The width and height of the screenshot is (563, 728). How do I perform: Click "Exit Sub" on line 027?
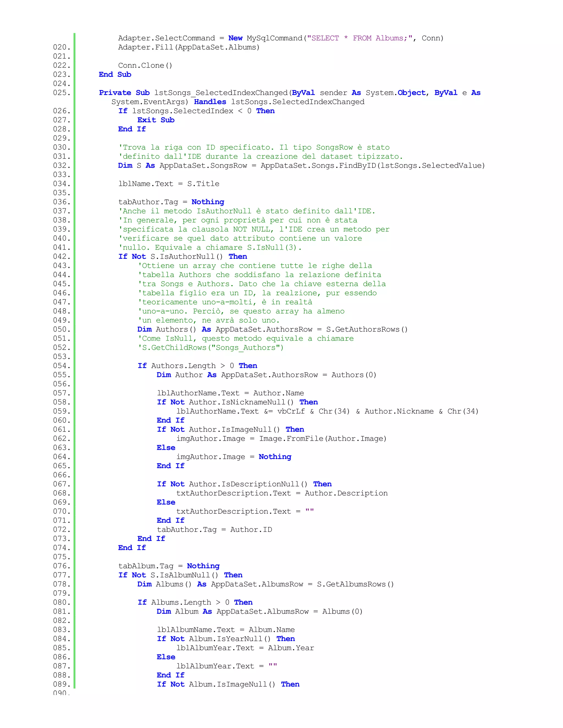pyautogui.click(x=156, y=120)
